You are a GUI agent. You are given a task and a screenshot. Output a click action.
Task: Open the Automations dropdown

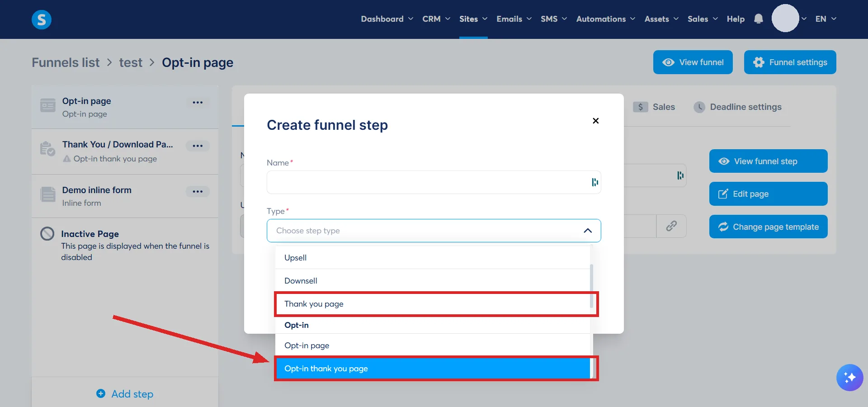606,19
